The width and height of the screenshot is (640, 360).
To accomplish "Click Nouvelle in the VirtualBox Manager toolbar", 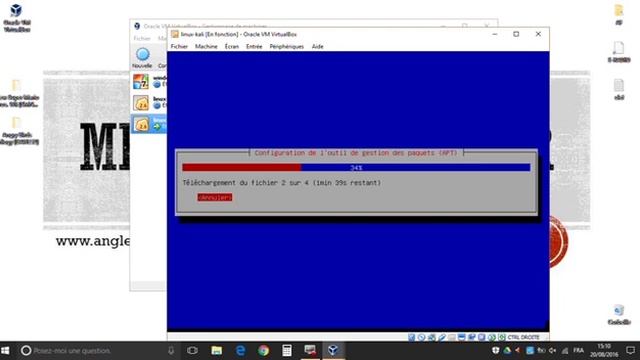I will pos(142,58).
